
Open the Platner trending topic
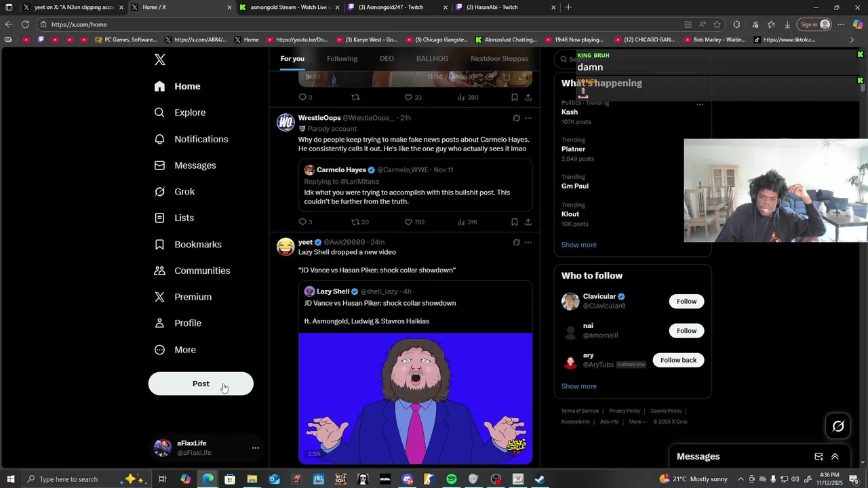pos(632,149)
